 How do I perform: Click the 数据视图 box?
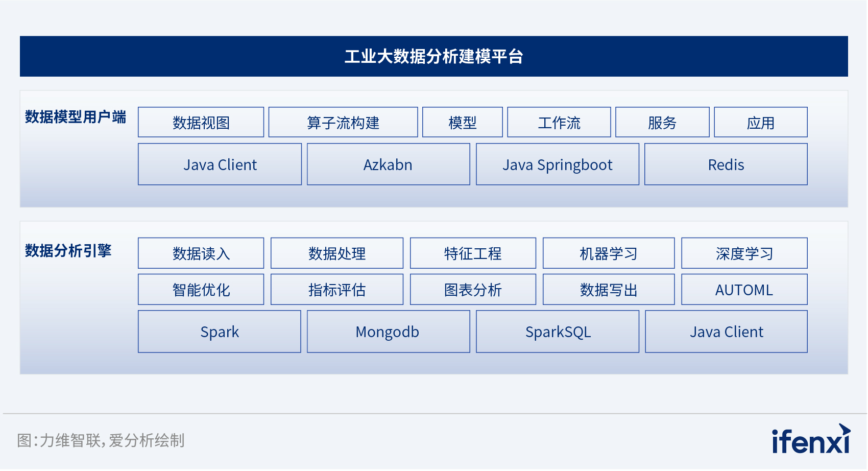pos(201,123)
